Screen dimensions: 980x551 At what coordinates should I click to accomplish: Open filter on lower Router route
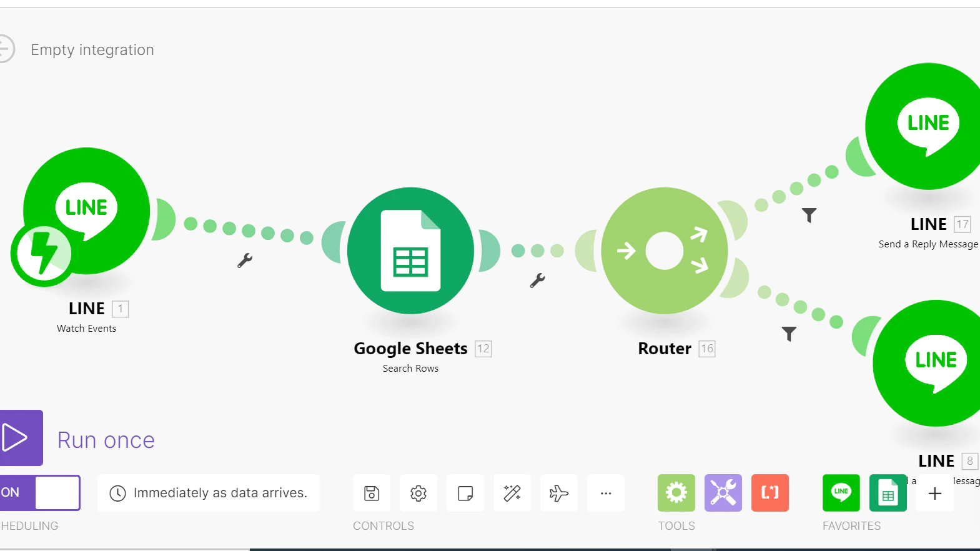[789, 334]
